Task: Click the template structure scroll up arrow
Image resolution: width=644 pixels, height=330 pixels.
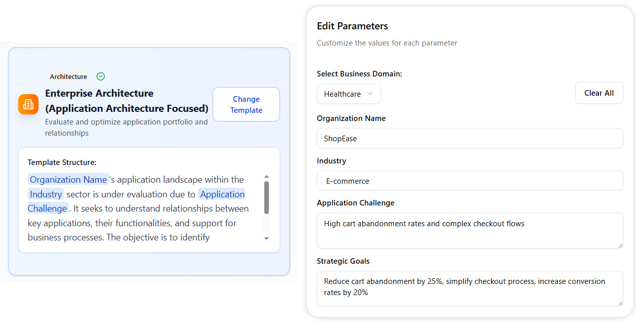Action: click(267, 177)
